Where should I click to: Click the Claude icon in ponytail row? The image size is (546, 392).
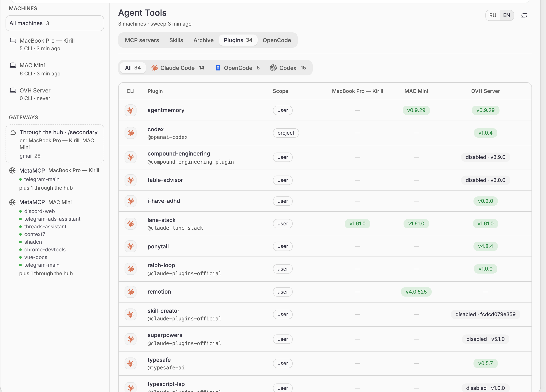click(131, 246)
